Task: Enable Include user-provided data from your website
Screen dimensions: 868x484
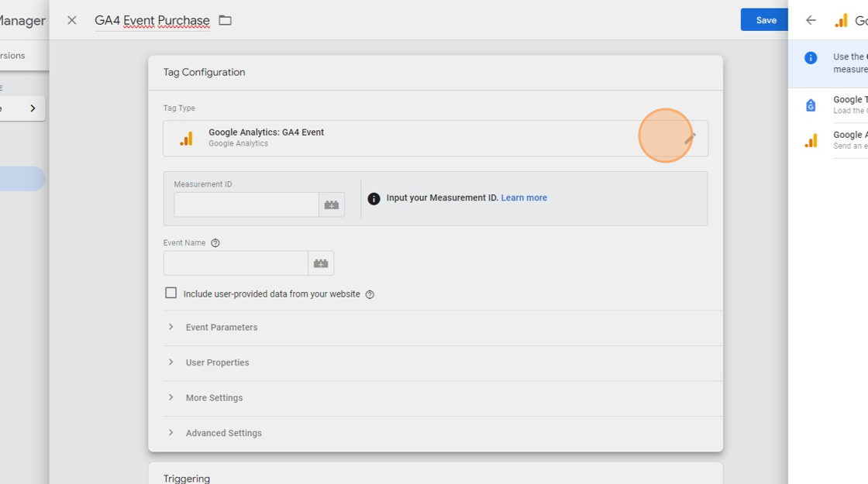Action: [x=171, y=293]
